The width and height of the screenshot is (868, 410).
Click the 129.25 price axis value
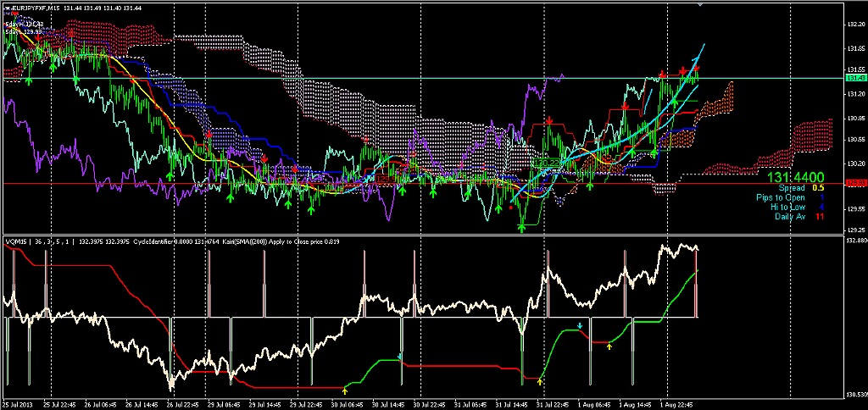856,230
